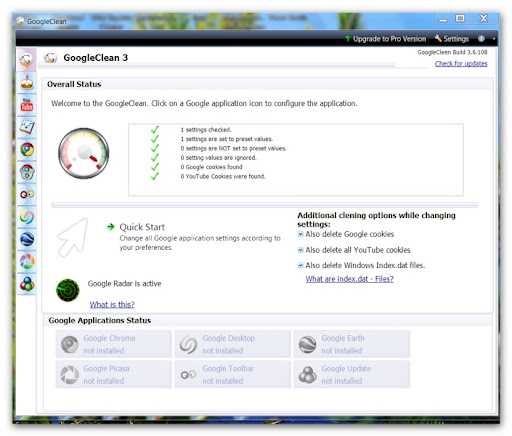Click the Google Chrome not installed tile
512x436 pixels.
click(114, 344)
